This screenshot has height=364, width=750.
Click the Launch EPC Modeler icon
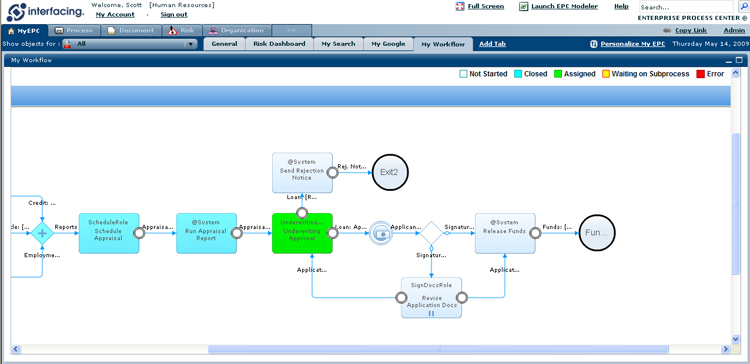point(524,7)
